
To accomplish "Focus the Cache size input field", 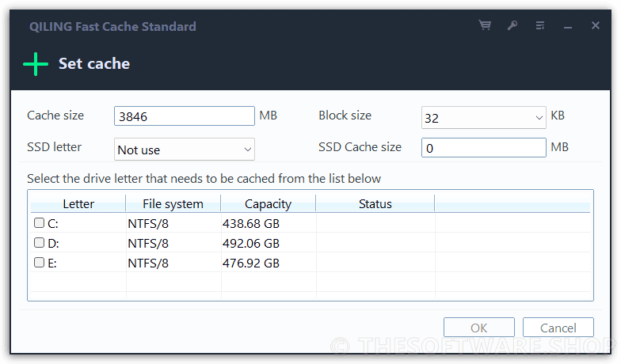I will tap(184, 116).
